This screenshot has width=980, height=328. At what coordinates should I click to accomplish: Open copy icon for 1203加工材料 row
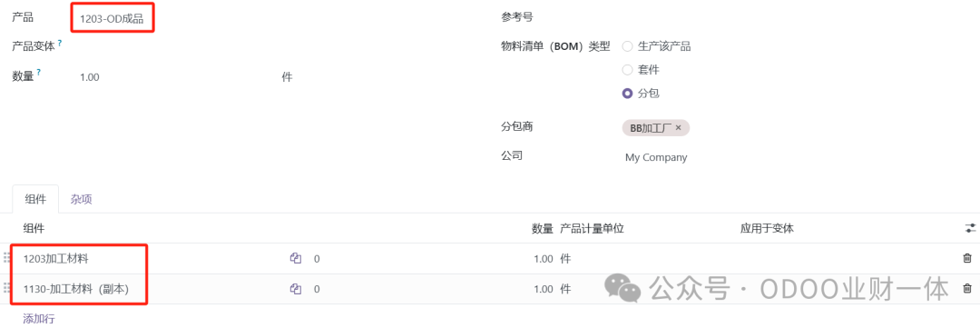tap(296, 258)
